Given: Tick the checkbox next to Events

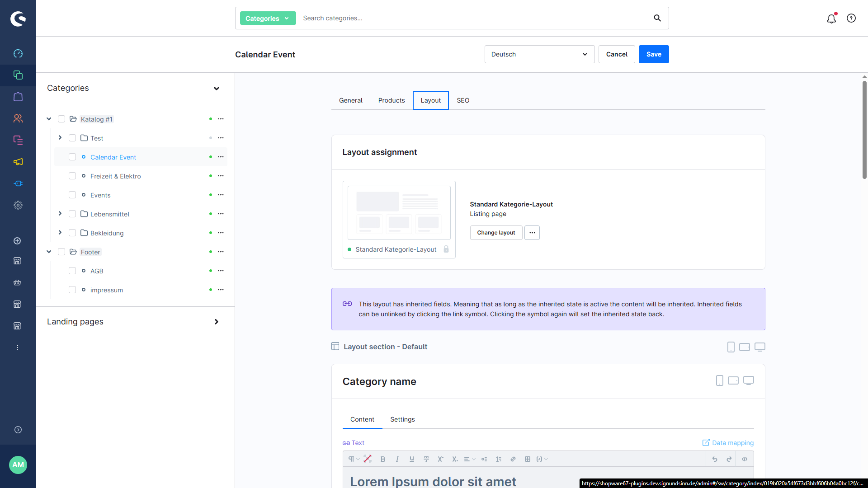Looking at the screenshot, I should [x=72, y=195].
